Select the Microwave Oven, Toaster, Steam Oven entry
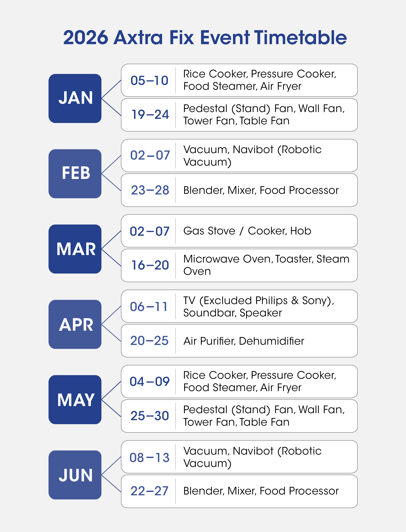 coord(266,265)
